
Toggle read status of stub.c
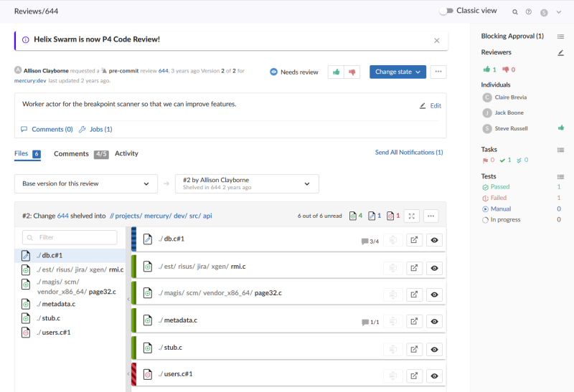click(433, 349)
